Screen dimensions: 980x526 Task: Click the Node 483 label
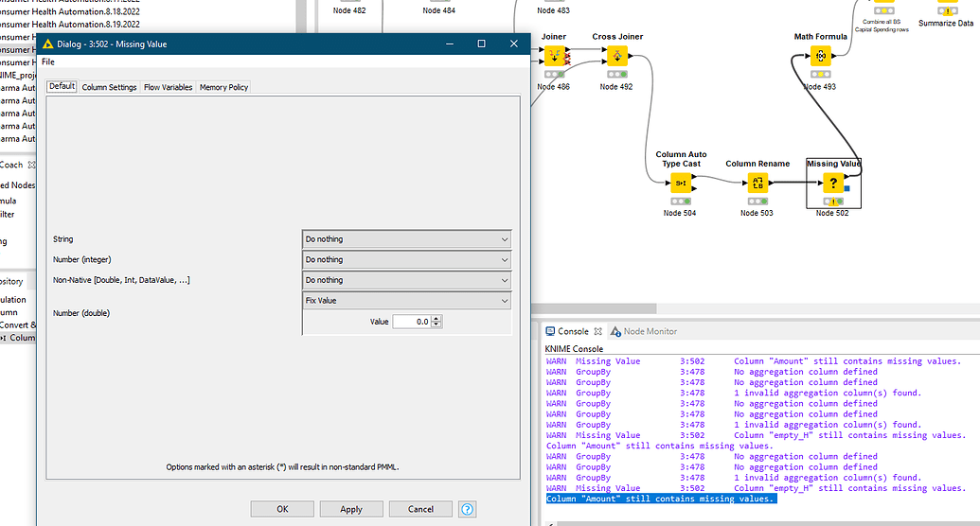[553, 10]
